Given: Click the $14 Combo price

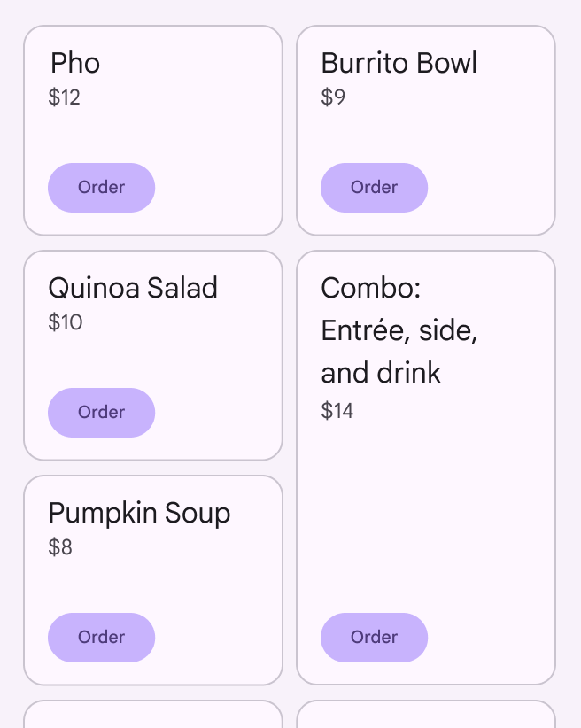Looking at the screenshot, I should coord(337,411).
